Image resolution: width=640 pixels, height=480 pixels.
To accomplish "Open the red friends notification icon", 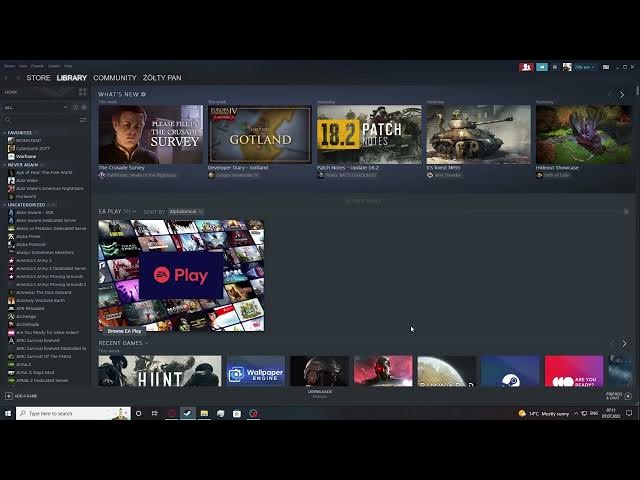I will click(526, 67).
